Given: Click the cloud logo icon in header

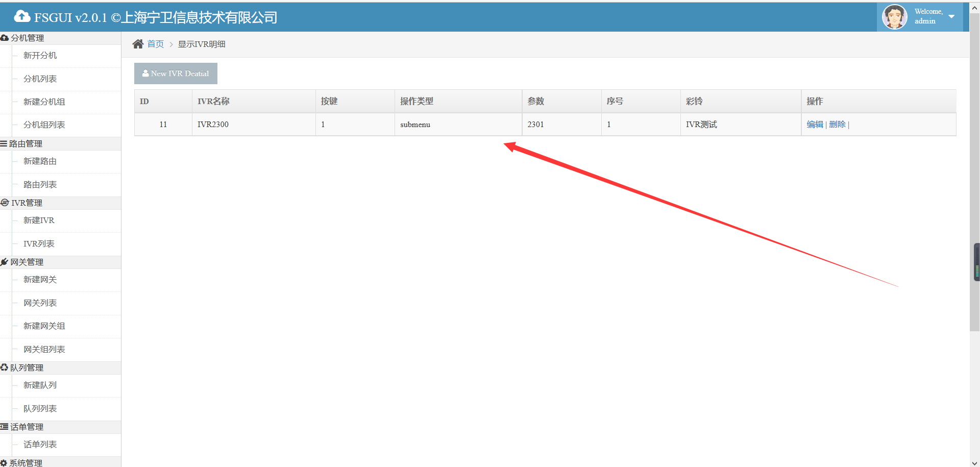Looking at the screenshot, I should tap(22, 17).
